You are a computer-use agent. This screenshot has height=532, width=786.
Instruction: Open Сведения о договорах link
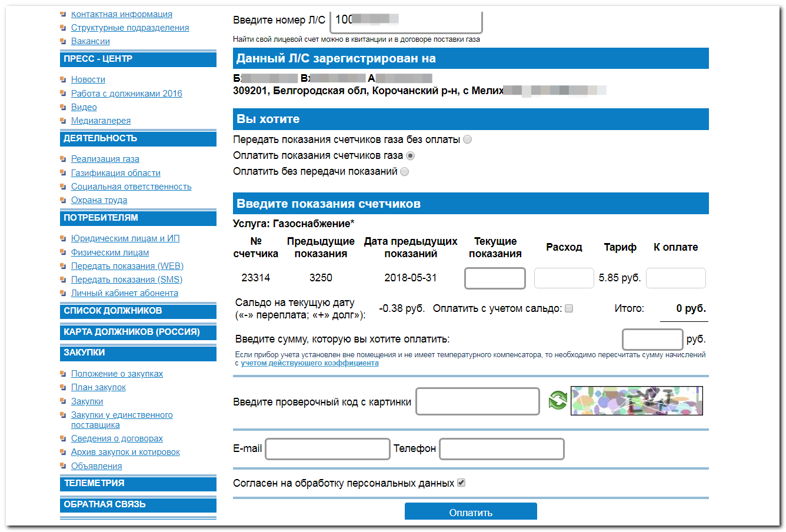tap(117, 438)
